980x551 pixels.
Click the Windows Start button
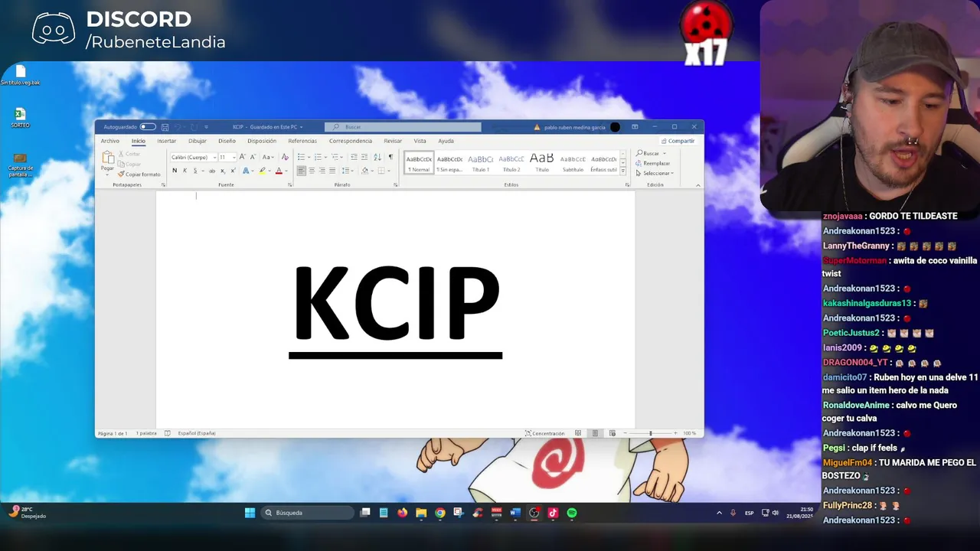pos(250,513)
